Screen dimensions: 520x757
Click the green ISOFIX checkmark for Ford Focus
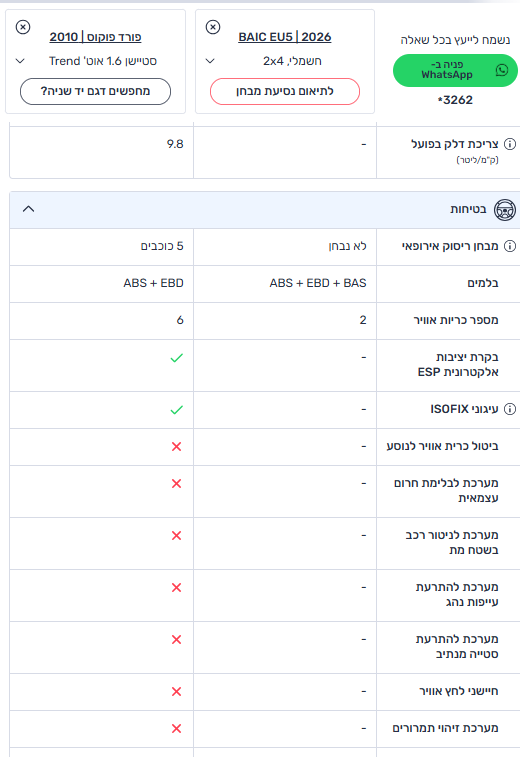(x=177, y=410)
